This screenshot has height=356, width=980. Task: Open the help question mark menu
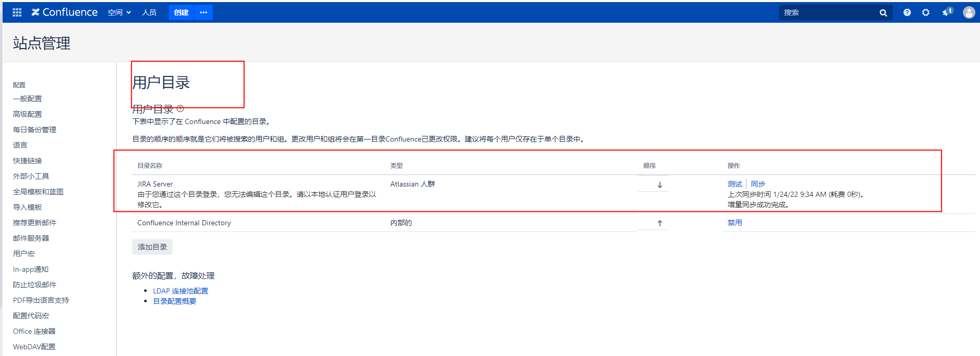click(907, 12)
